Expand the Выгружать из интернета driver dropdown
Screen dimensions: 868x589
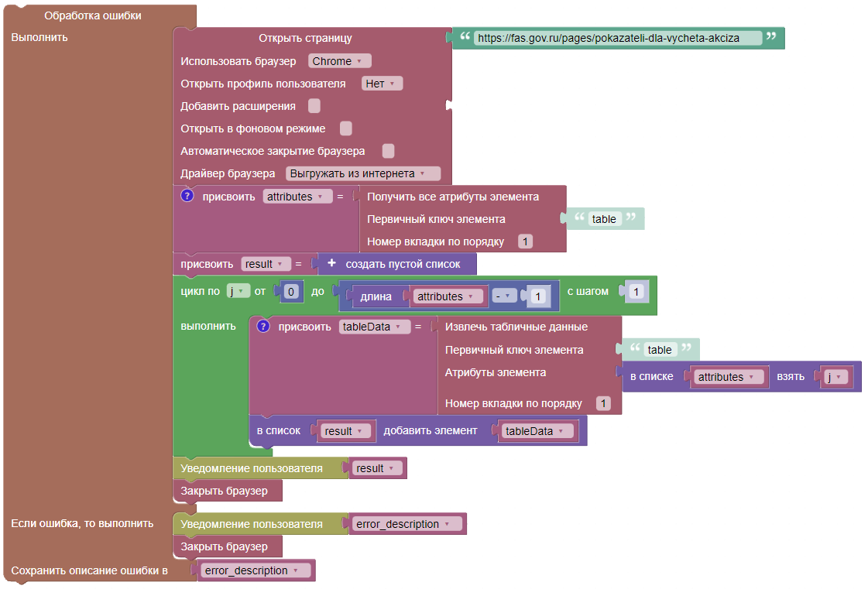[x=363, y=173]
